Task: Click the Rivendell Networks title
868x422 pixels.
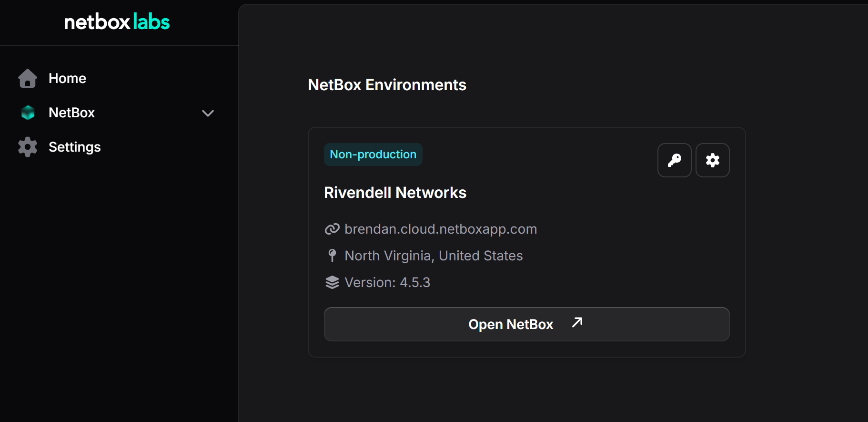Action: click(395, 193)
